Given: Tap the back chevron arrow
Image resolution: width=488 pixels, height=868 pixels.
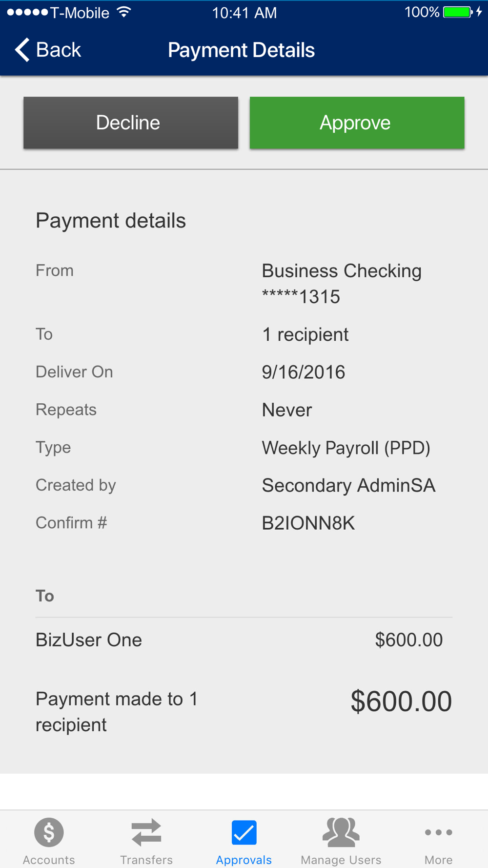Looking at the screenshot, I should click(22, 50).
